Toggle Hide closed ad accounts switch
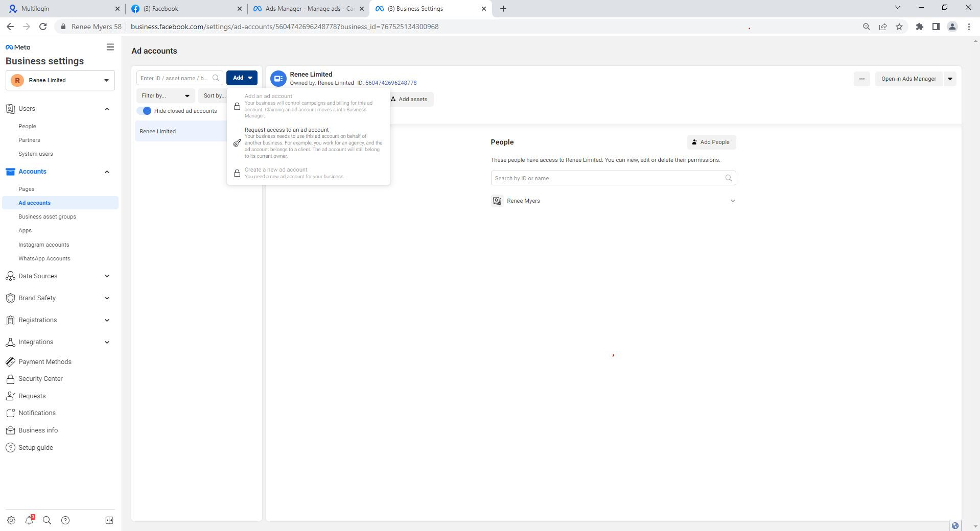This screenshot has height=531, width=980. [x=144, y=111]
